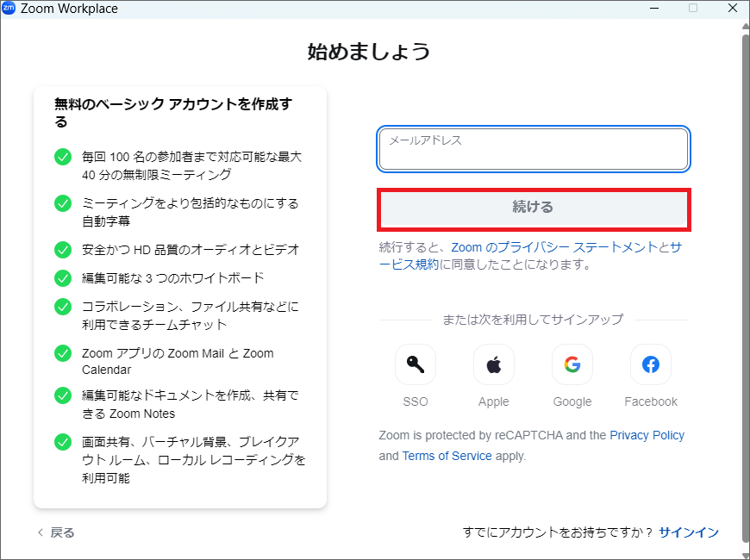The width and height of the screenshot is (750, 560).
Task: Click the または次を利用してサインアップ text
Action: [x=533, y=320]
